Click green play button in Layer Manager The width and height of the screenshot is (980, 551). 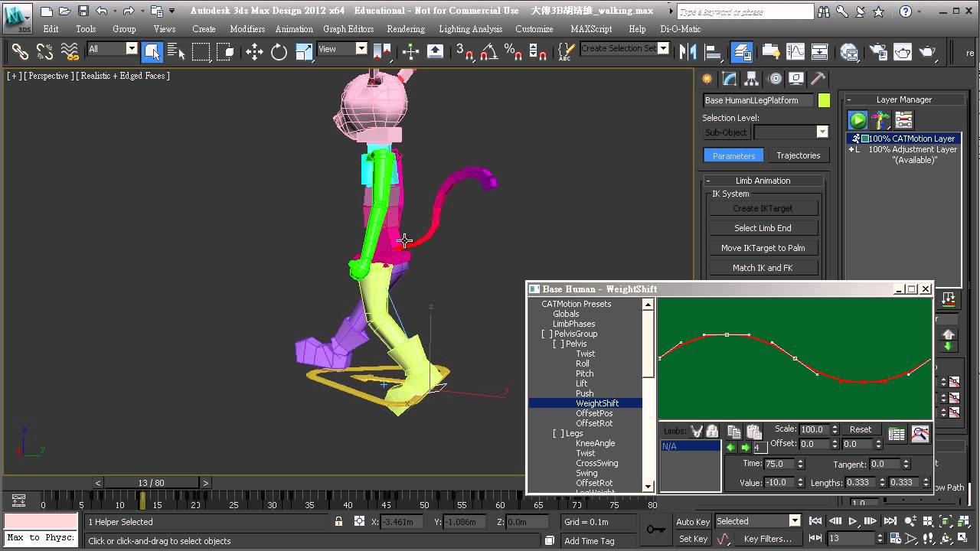[x=857, y=120]
